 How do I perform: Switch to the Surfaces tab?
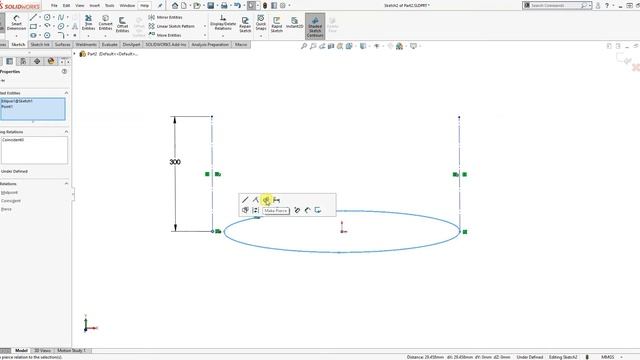coord(62,44)
